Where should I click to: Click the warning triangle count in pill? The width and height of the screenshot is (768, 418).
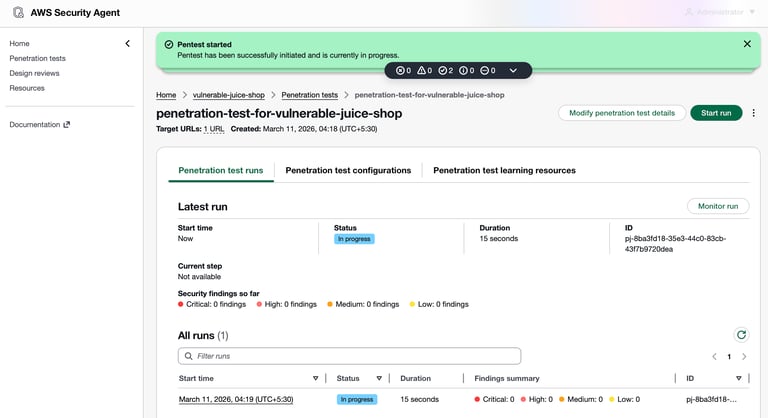point(425,71)
